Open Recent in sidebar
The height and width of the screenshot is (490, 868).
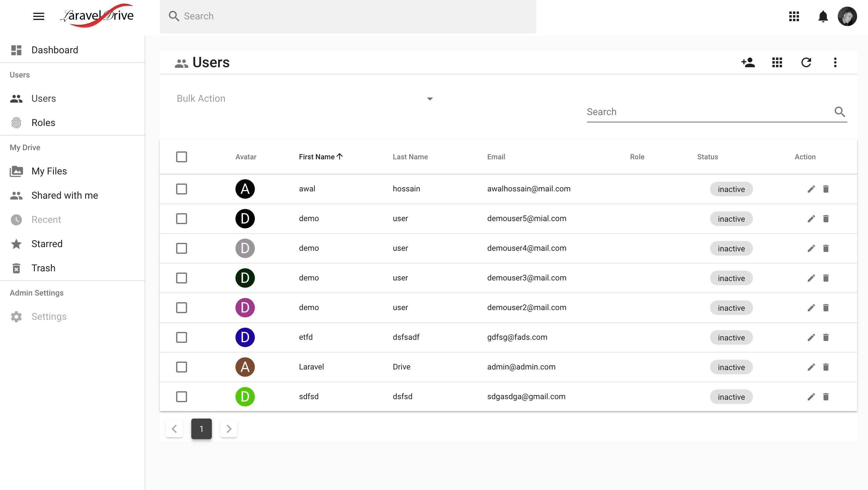click(72, 220)
